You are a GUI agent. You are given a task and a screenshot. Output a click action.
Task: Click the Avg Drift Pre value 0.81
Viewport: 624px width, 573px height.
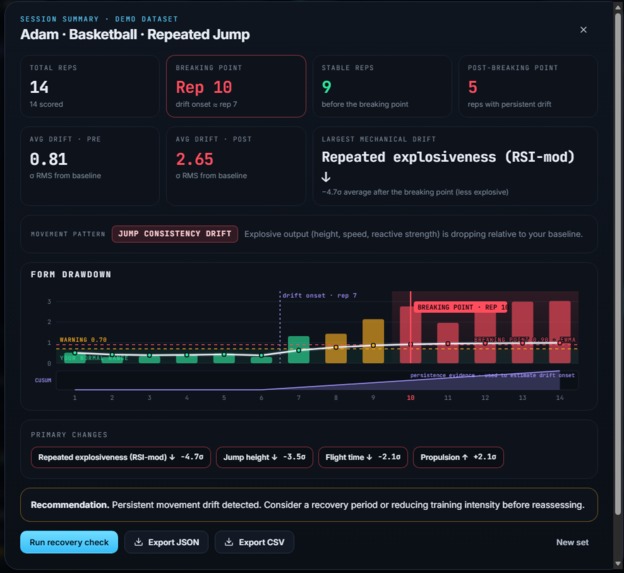(49, 159)
